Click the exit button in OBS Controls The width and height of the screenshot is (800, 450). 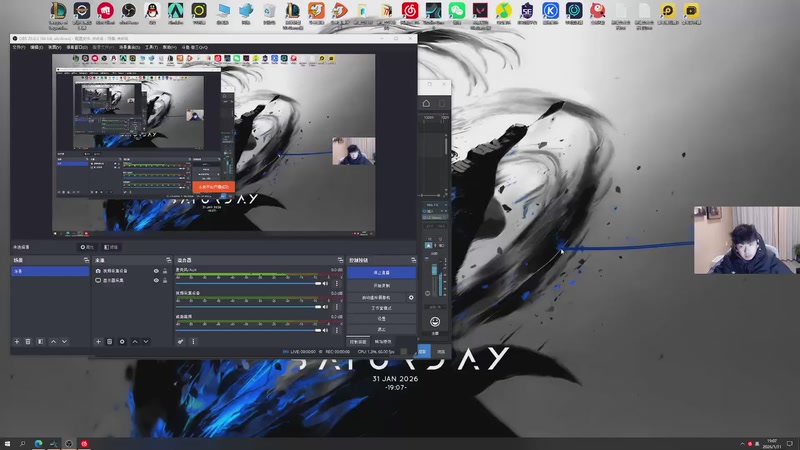click(x=381, y=330)
